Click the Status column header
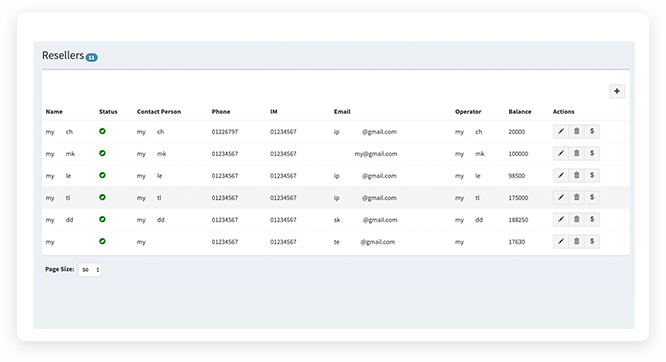Image resolution: width=666 pixels, height=362 pixels. point(108,112)
